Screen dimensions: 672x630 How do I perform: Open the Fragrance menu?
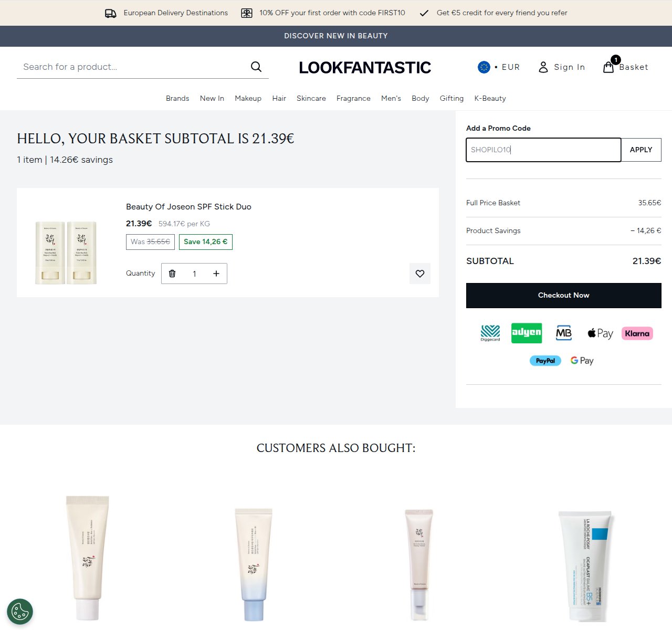point(353,98)
